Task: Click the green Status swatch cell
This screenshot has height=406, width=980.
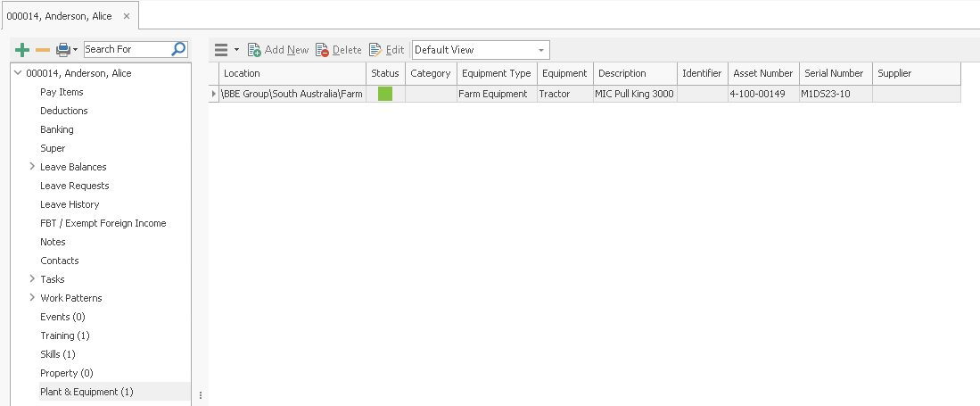Action: point(385,94)
